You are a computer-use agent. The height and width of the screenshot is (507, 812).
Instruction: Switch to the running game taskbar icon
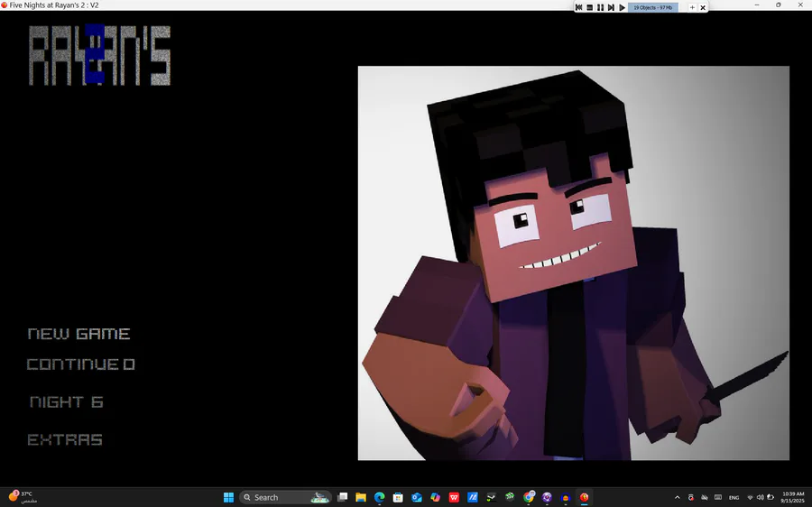click(584, 497)
